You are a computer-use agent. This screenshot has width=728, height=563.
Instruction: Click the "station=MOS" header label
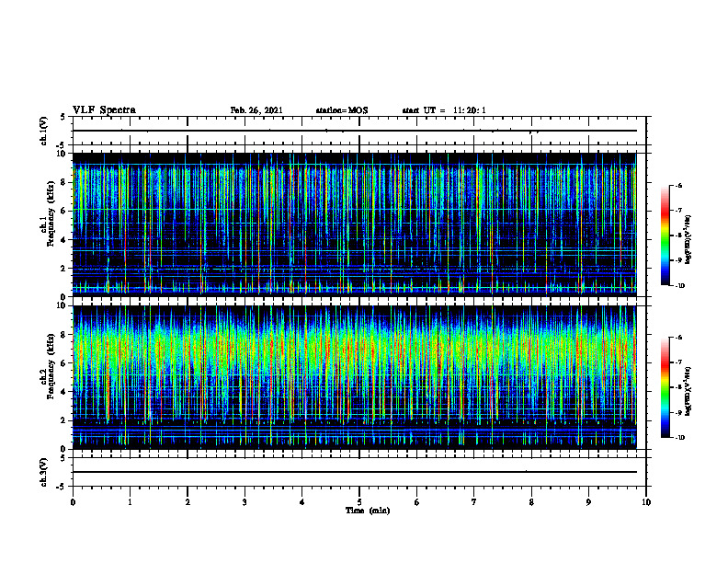342,110
